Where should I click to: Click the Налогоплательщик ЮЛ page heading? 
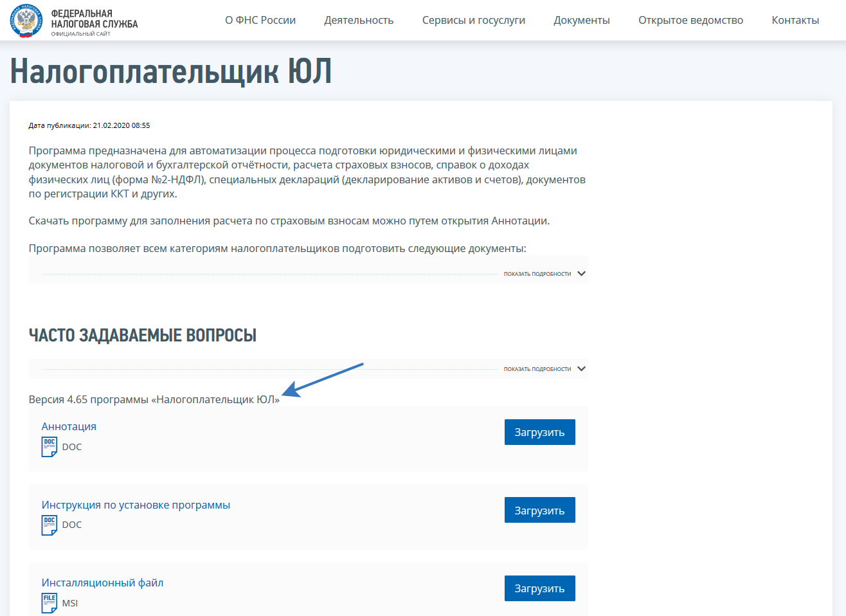click(171, 71)
